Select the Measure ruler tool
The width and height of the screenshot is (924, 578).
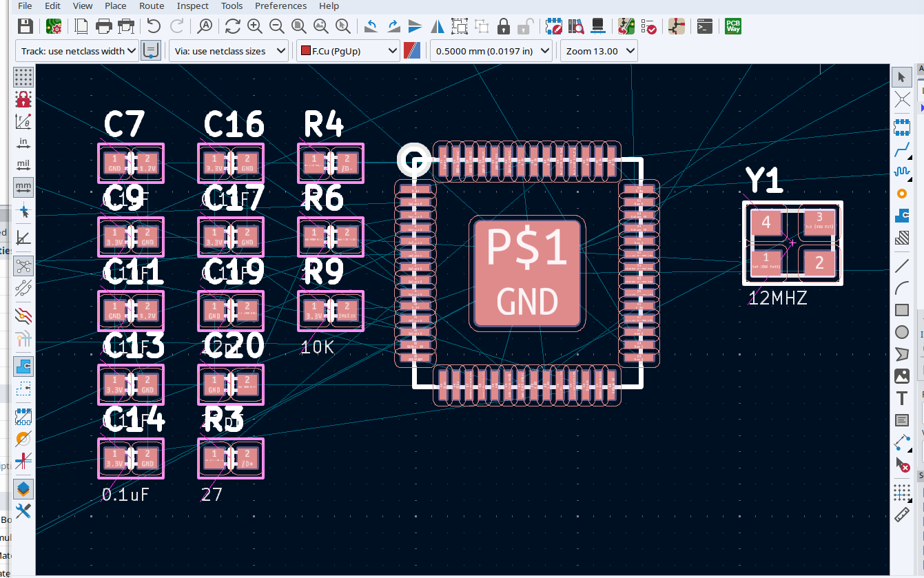click(x=902, y=515)
